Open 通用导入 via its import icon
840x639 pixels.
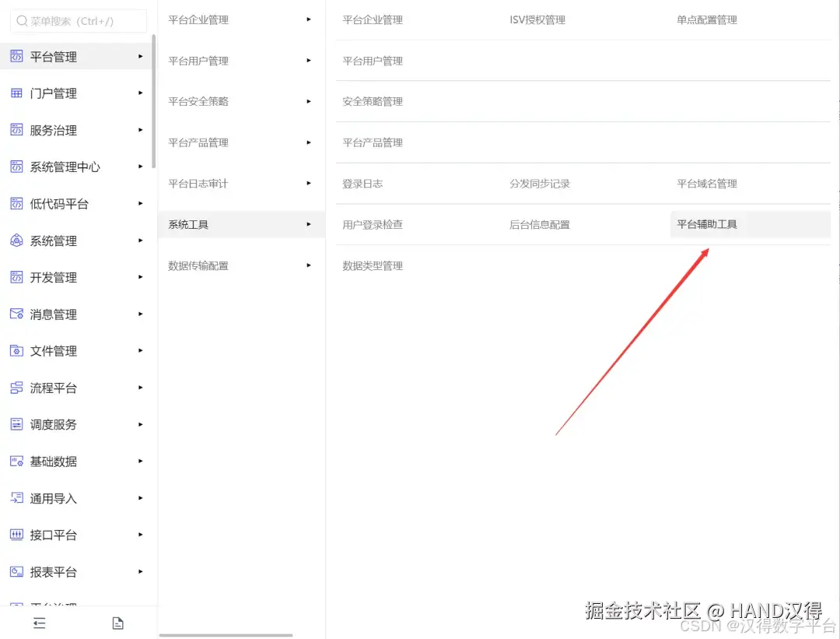pyautogui.click(x=17, y=498)
